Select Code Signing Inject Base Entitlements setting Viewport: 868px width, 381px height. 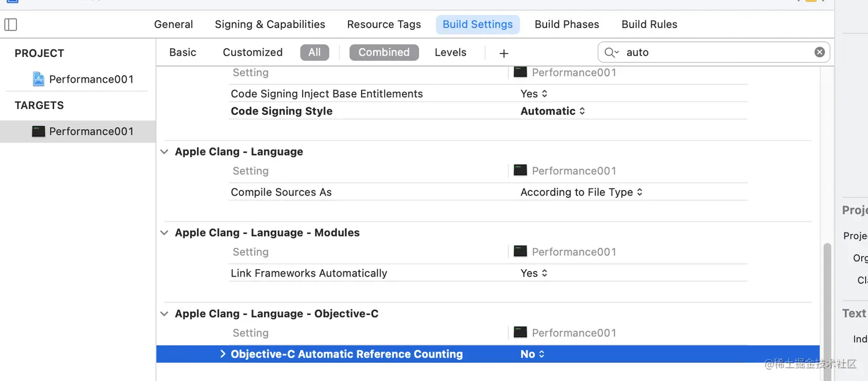(x=327, y=94)
